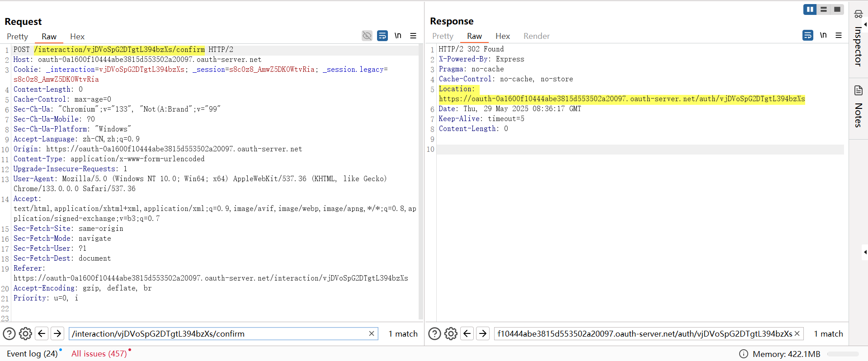
Task: Toggle non-printable characters (\n) in Request panel
Action: pos(398,36)
